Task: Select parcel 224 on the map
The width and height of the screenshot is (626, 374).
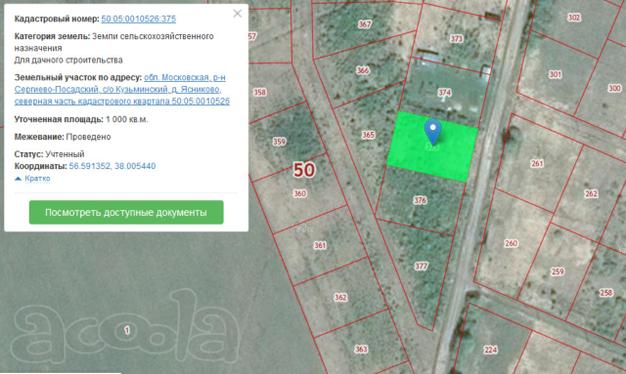Action: (490, 350)
